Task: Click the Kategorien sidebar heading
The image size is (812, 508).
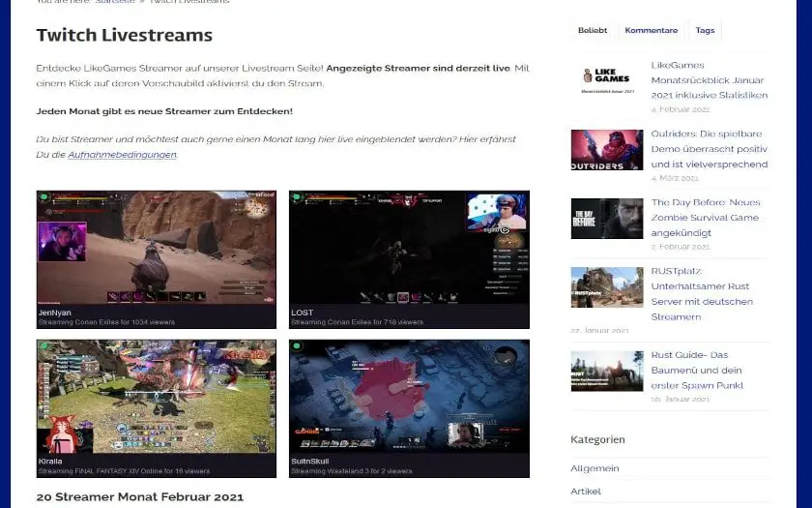Action: pyautogui.click(x=597, y=439)
